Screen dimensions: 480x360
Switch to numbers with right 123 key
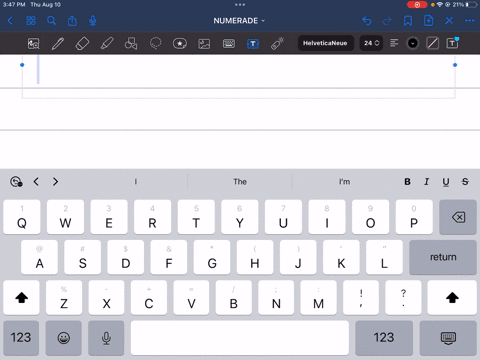tap(384, 338)
